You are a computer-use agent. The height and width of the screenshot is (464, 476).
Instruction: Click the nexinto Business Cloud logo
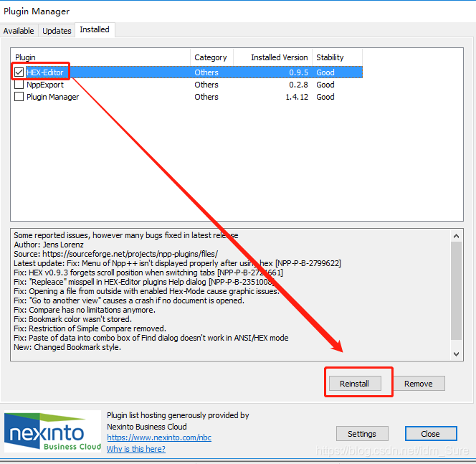52,431
